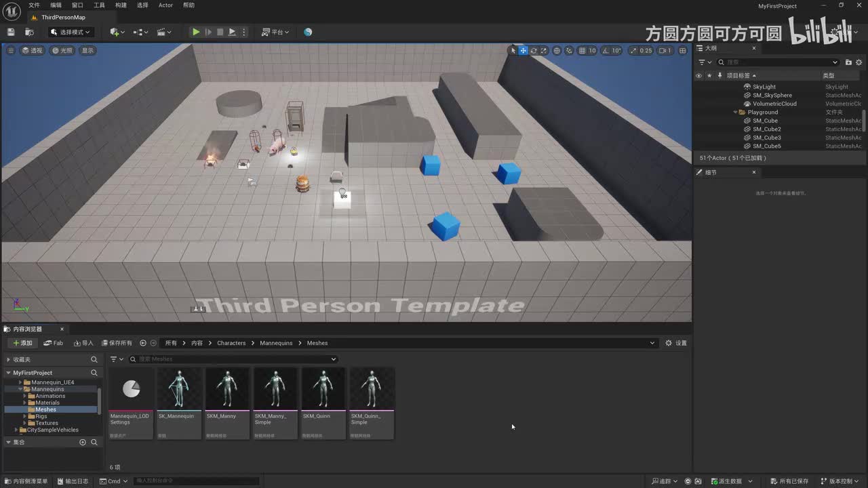Open the 选择模式 mode dropdown

[x=71, y=32]
